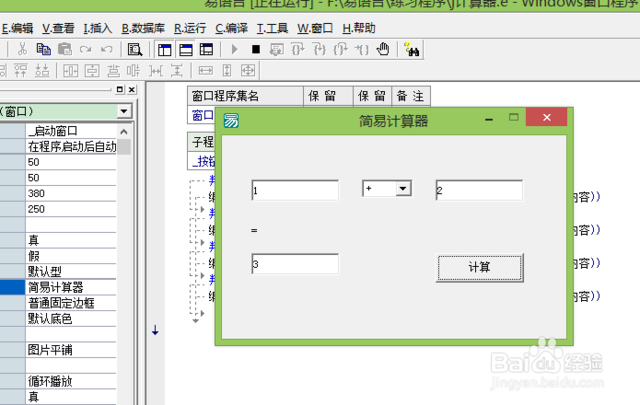Click the 计算 button

479,267
